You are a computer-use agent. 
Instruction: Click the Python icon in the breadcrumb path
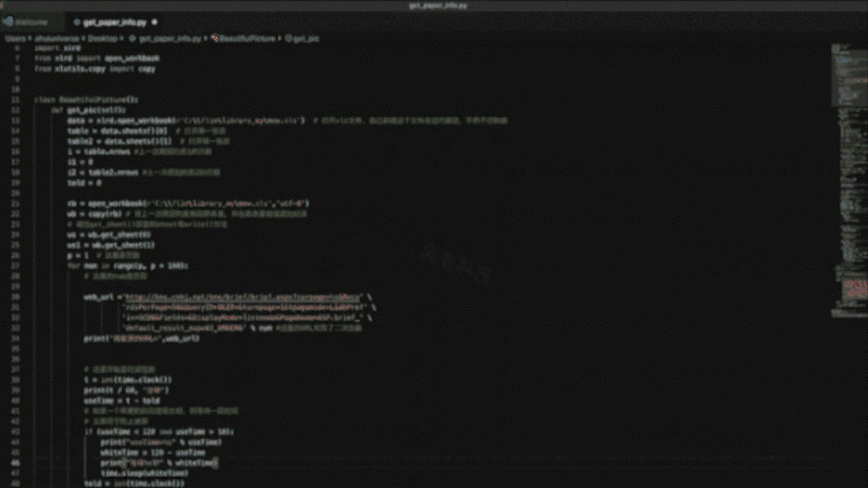click(x=133, y=39)
